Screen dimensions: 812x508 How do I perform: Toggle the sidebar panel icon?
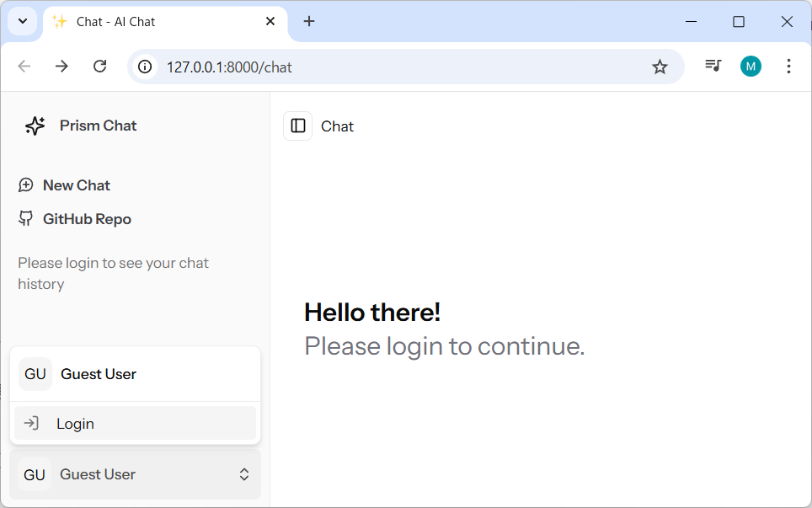coord(298,126)
